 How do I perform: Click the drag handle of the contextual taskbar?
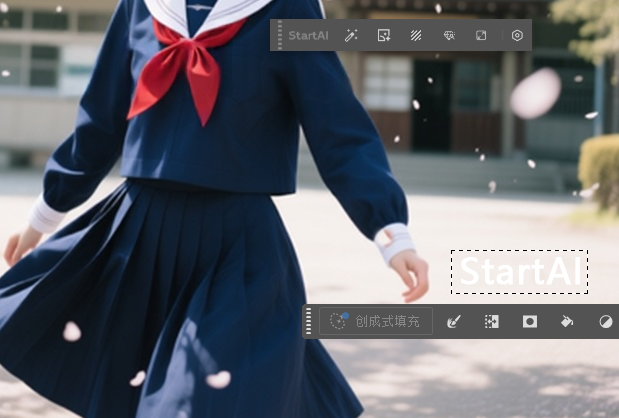coord(309,321)
